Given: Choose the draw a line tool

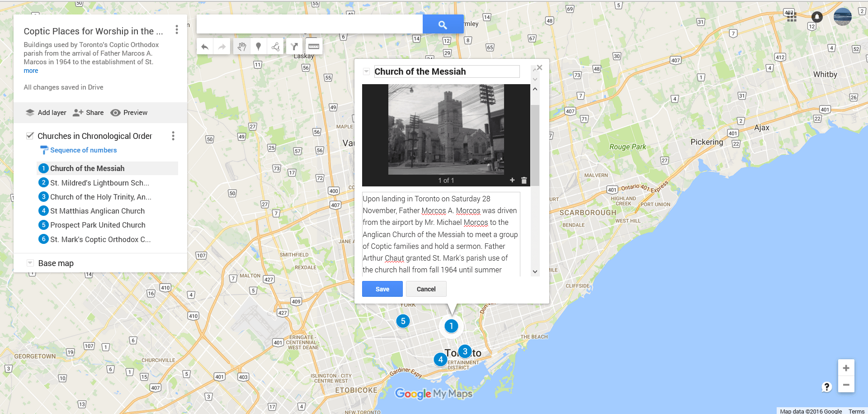Looking at the screenshot, I should [275, 47].
